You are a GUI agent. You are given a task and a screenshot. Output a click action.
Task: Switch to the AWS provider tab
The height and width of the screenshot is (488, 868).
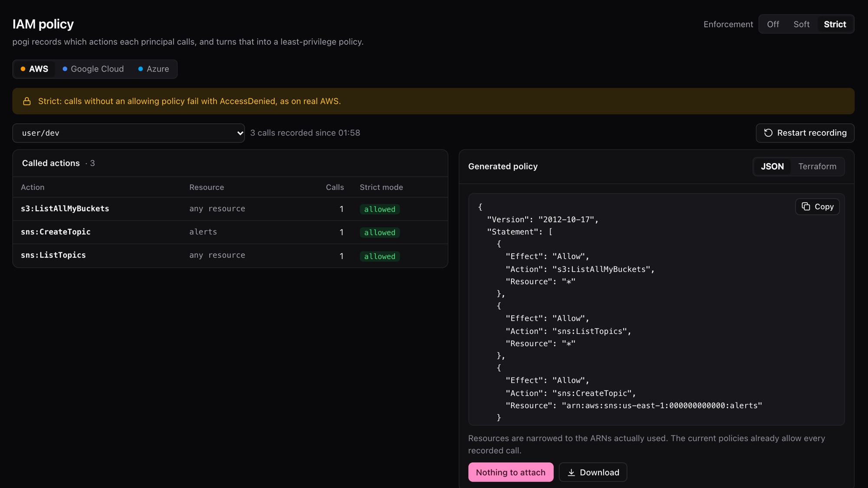(x=34, y=69)
